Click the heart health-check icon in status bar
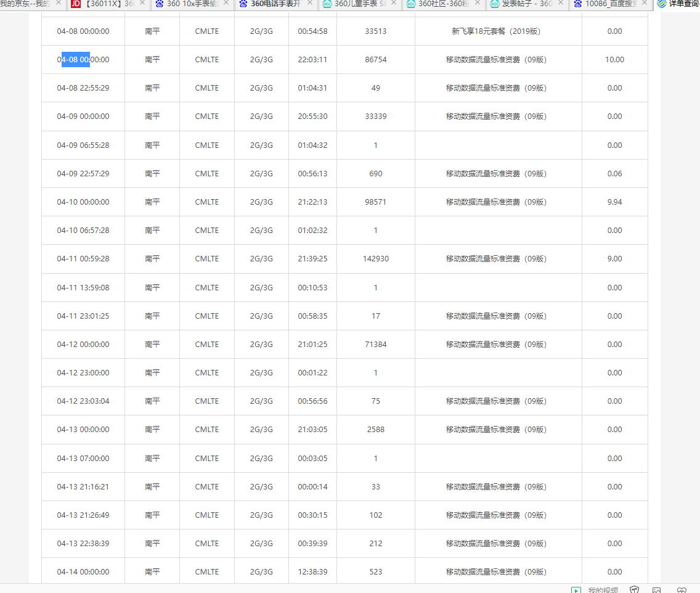 [682, 590]
